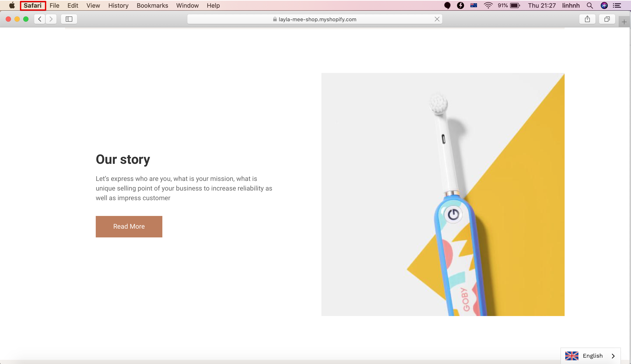
Task: Go forward to the next page
Action: pyautogui.click(x=51, y=19)
